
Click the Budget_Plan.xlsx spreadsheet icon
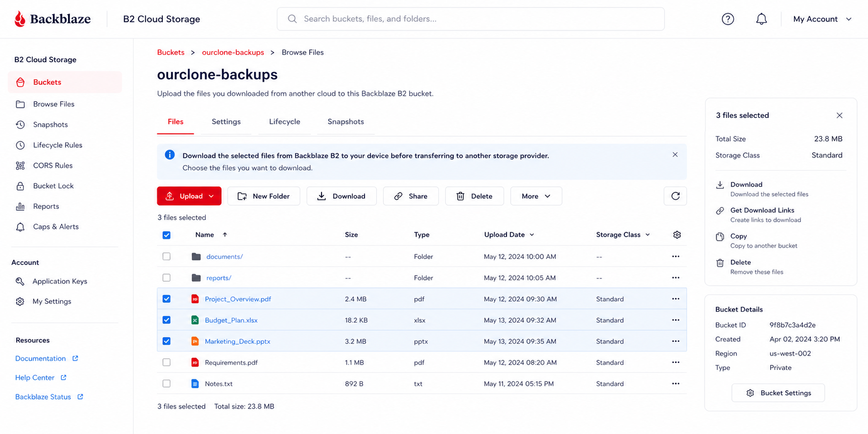pyautogui.click(x=195, y=320)
